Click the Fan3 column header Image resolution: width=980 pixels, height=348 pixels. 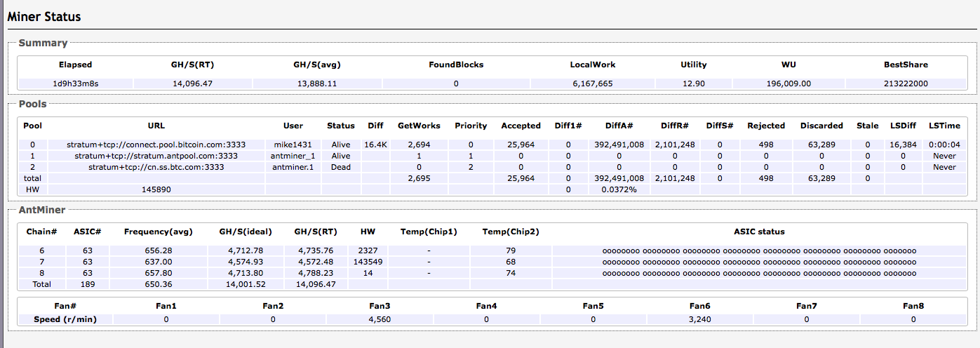tap(380, 306)
